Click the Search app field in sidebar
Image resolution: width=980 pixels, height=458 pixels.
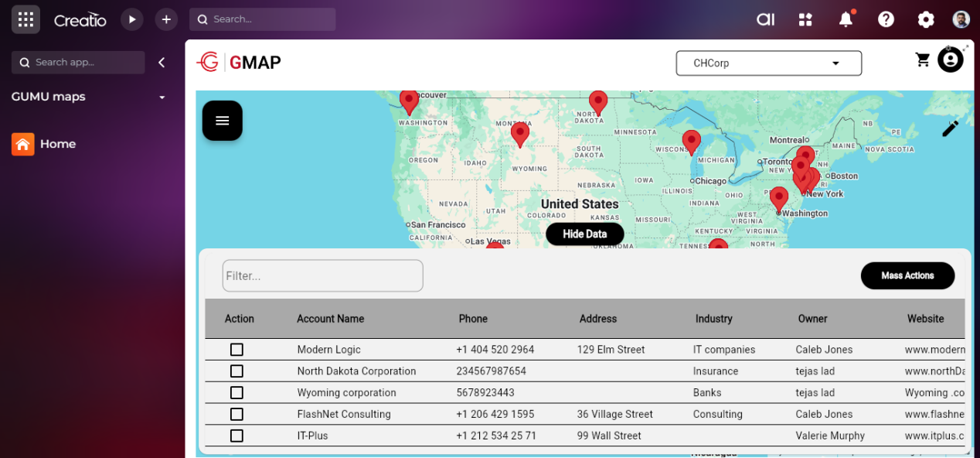click(78, 63)
